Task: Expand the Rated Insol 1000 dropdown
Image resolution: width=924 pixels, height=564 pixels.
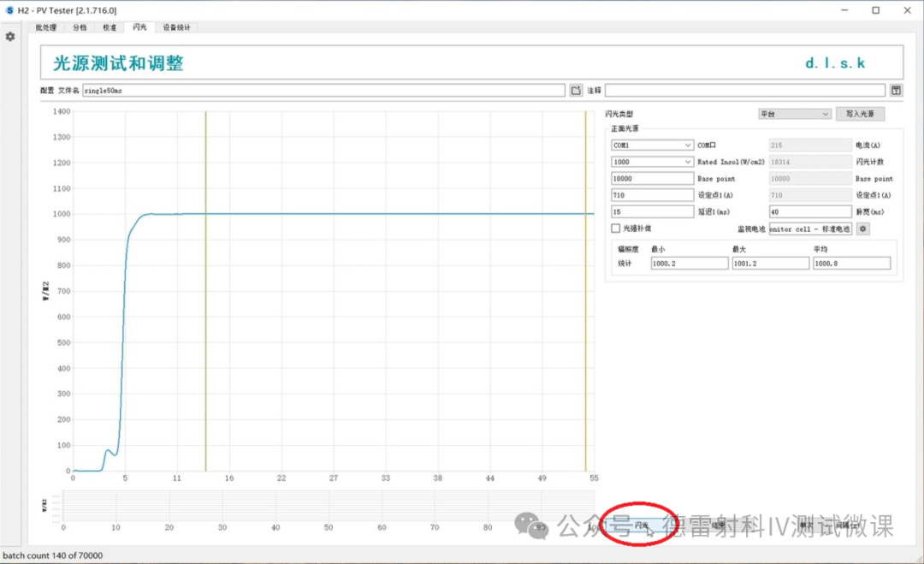Action: click(652, 162)
